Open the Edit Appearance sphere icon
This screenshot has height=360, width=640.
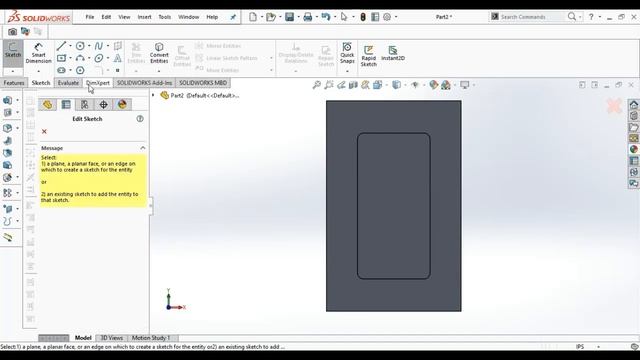tap(433, 85)
